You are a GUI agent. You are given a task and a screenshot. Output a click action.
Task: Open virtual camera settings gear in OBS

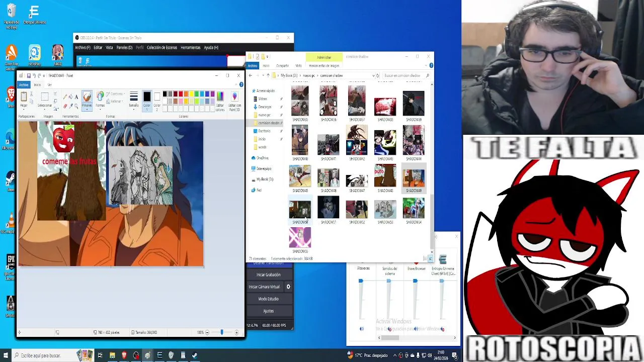coord(288,287)
